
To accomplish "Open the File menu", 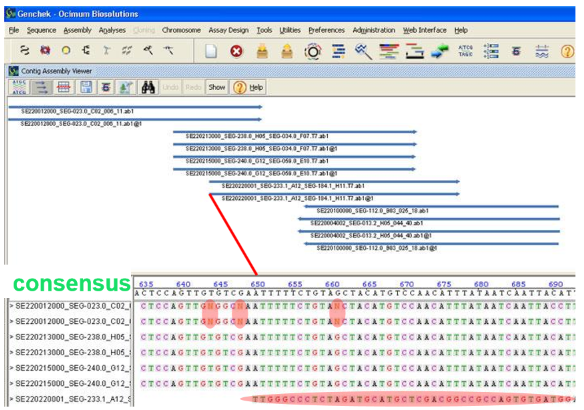I will point(14,30).
